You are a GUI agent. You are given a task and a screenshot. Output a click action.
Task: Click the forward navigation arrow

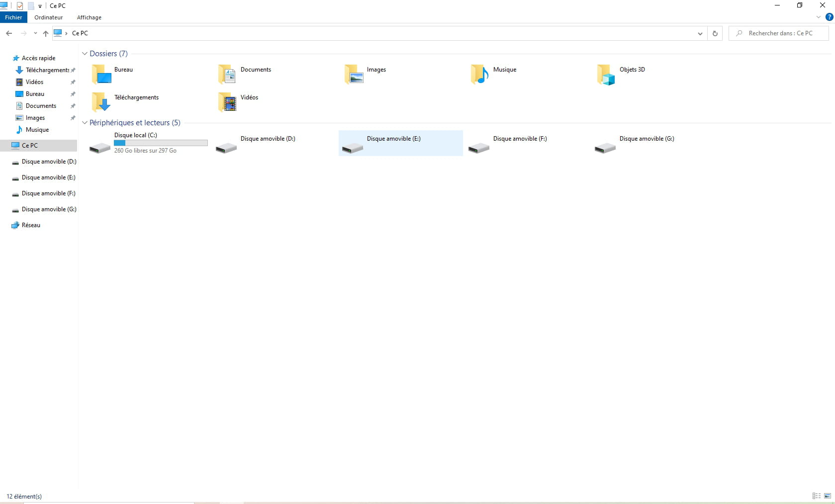[x=23, y=33]
